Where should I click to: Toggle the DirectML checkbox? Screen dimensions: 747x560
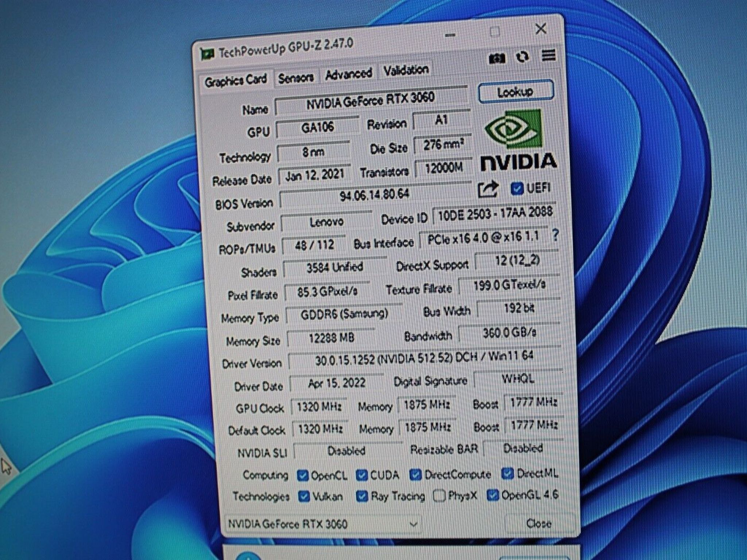507,473
